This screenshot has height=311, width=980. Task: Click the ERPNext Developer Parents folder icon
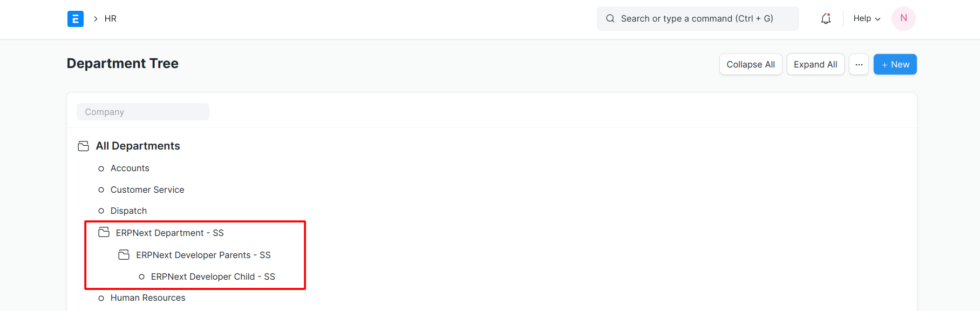[x=124, y=255]
